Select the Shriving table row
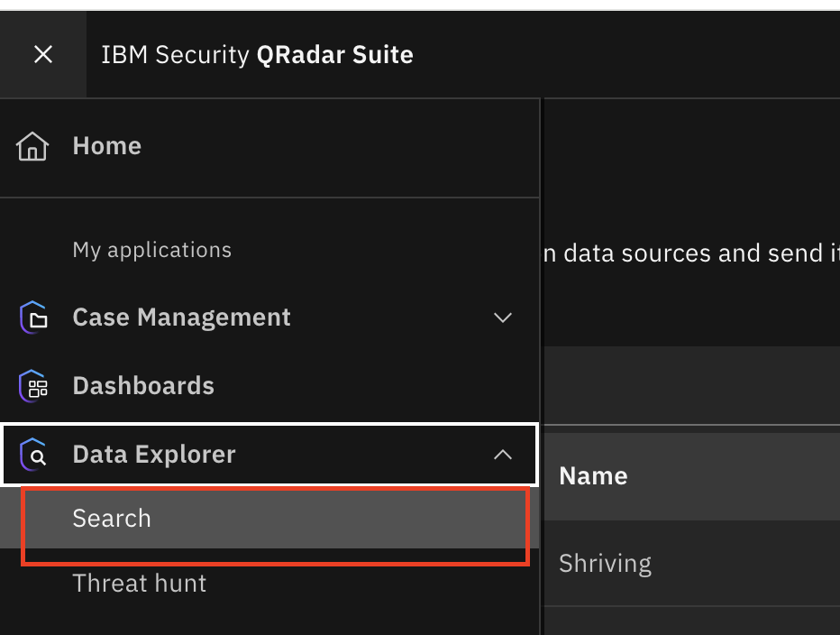Image resolution: width=840 pixels, height=635 pixels. pos(692,563)
